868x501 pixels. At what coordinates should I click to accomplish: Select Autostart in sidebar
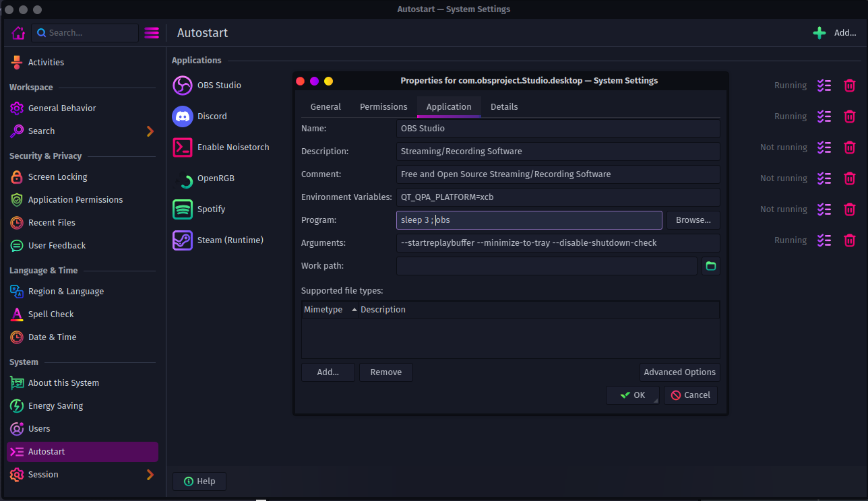click(x=82, y=452)
